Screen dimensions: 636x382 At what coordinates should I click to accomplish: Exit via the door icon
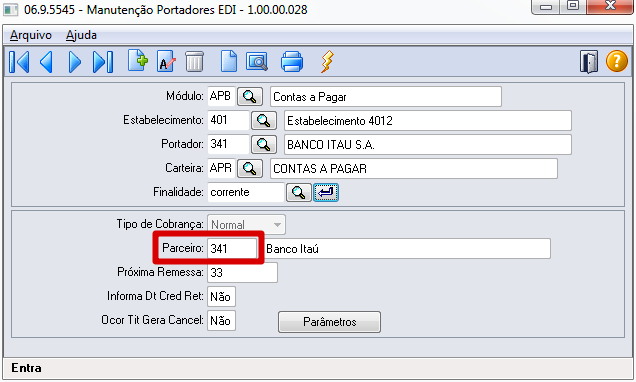click(x=589, y=62)
